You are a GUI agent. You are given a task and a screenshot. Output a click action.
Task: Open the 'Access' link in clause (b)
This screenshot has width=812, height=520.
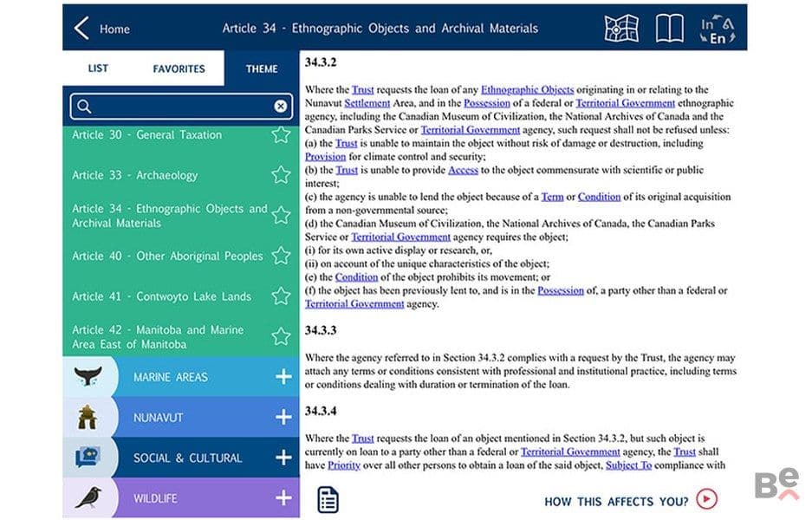point(463,170)
